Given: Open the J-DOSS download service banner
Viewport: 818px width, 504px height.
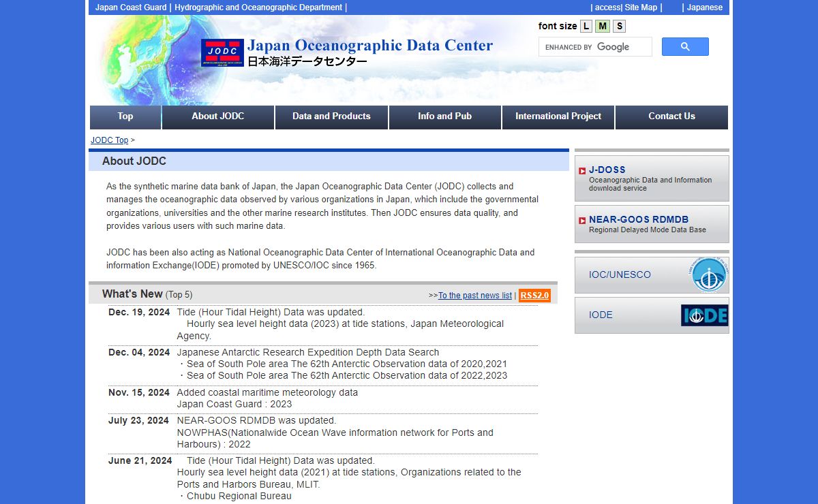Looking at the screenshot, I should 652,178.
